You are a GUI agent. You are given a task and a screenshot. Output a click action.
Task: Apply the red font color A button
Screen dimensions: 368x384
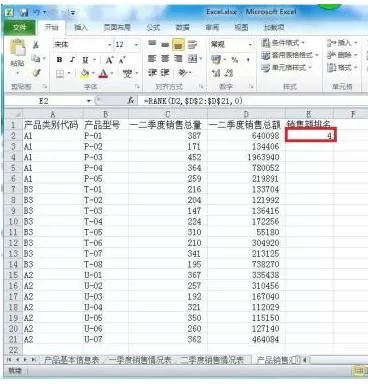click(x=104, y=73)
